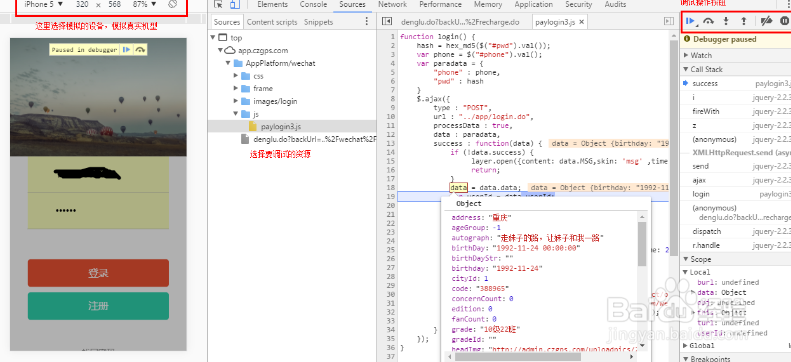Select the success call stack frame
Image resolution: width=791 pixels, height=362 pixels.
click(x=736, y=83)
